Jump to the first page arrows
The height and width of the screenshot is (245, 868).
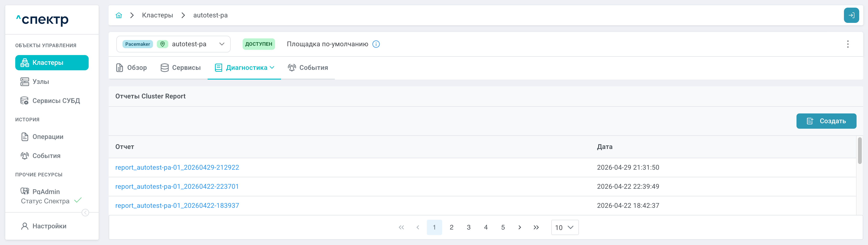401,227
